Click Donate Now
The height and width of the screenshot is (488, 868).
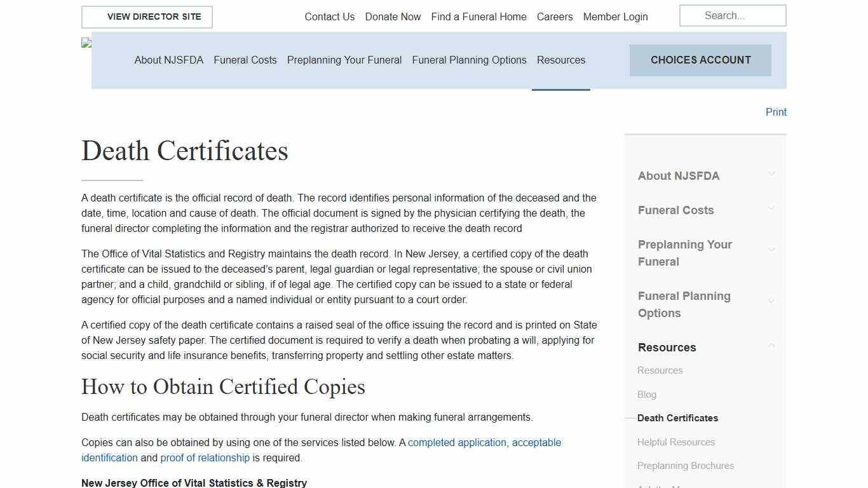[393, 17]
